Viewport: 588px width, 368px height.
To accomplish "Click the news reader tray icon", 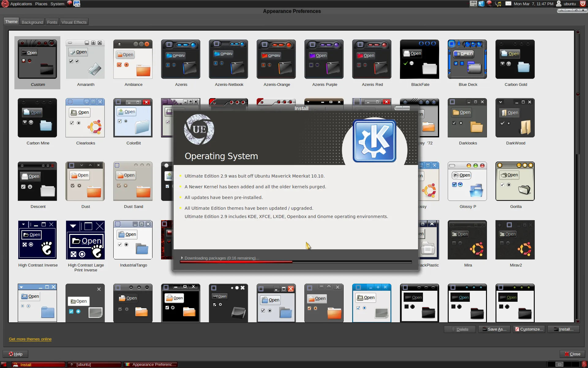I will 473,4.
